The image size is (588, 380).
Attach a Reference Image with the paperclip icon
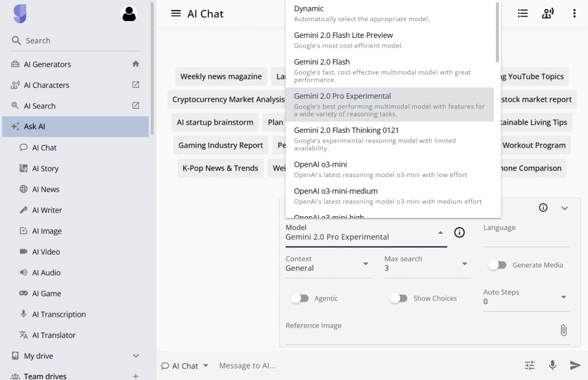coord(563,330)
